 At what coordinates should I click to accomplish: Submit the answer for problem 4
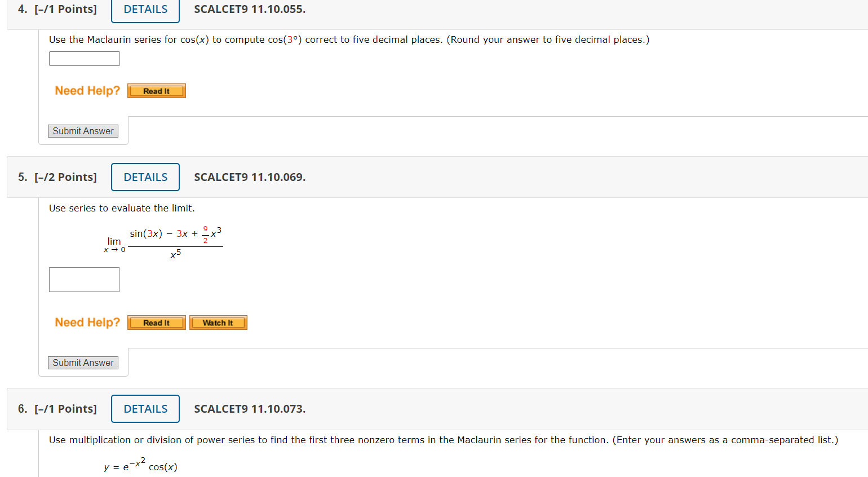tap(82, 131)
